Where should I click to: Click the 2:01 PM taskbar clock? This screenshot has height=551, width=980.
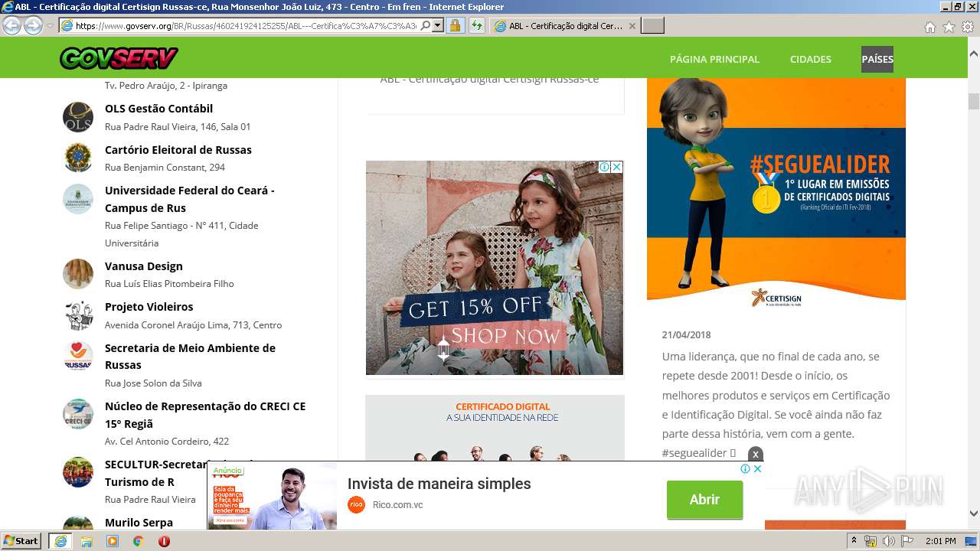(940, 541)
